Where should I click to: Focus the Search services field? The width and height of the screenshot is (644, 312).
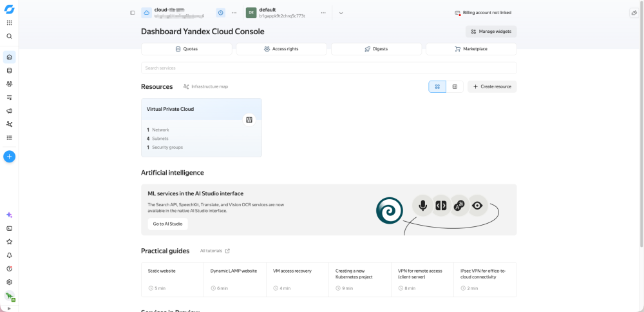point(328,68)
